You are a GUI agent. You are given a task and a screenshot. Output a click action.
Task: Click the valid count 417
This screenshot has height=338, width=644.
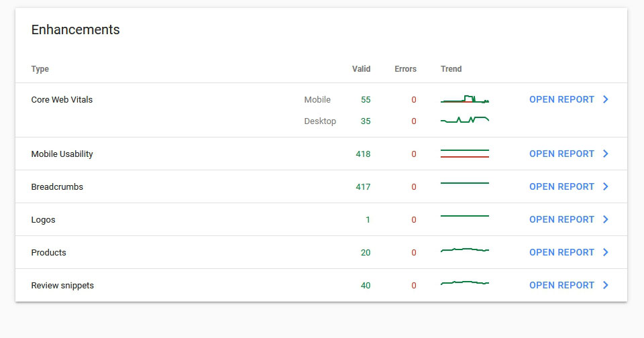(x=363, y=187)
